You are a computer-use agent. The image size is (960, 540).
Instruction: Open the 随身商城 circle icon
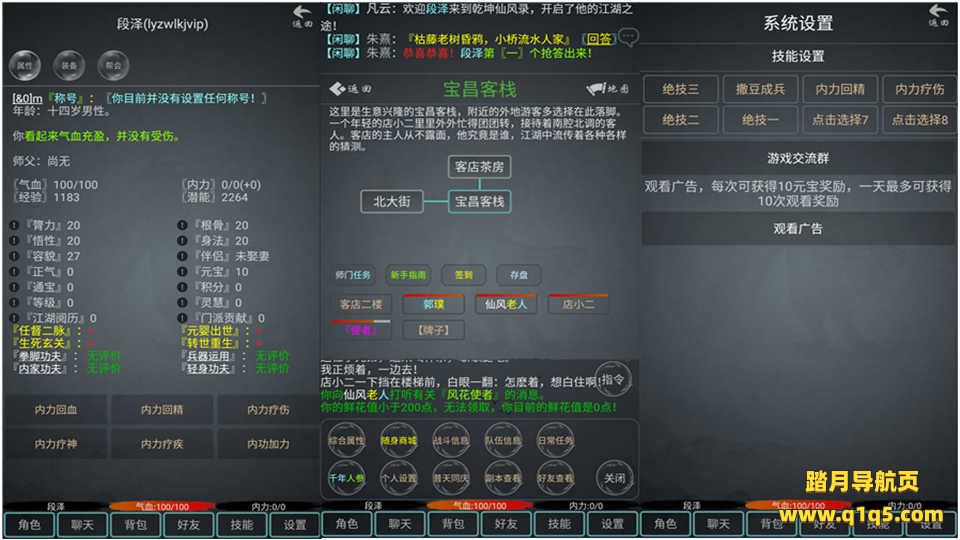pos(398,439)
